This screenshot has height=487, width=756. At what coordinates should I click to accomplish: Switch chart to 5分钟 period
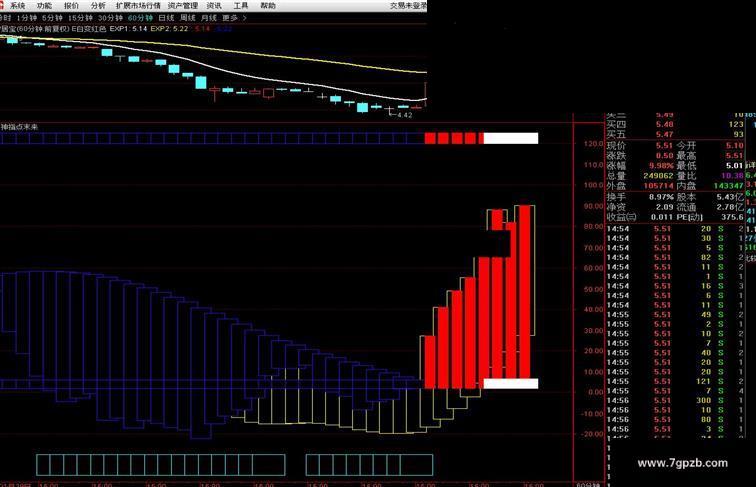[52, 18]
